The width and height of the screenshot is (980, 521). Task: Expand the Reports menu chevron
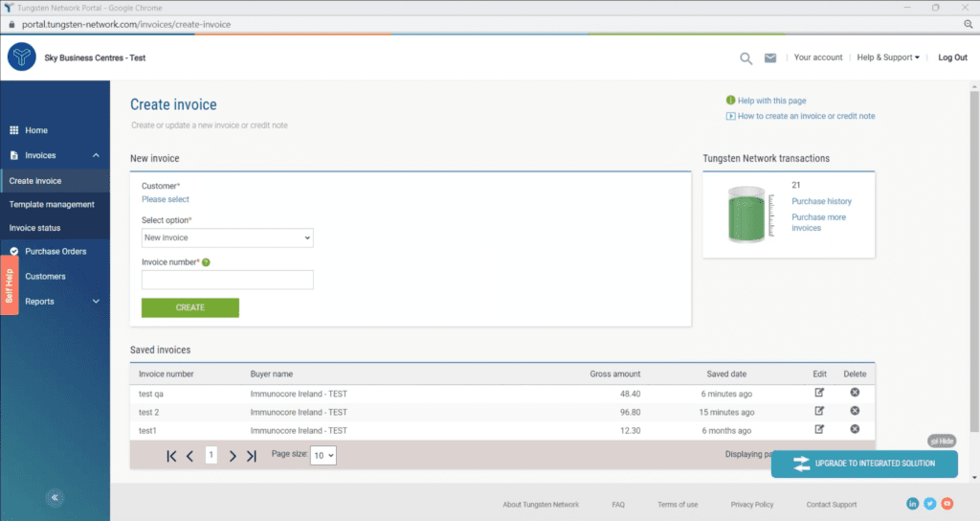click(97, 302)
